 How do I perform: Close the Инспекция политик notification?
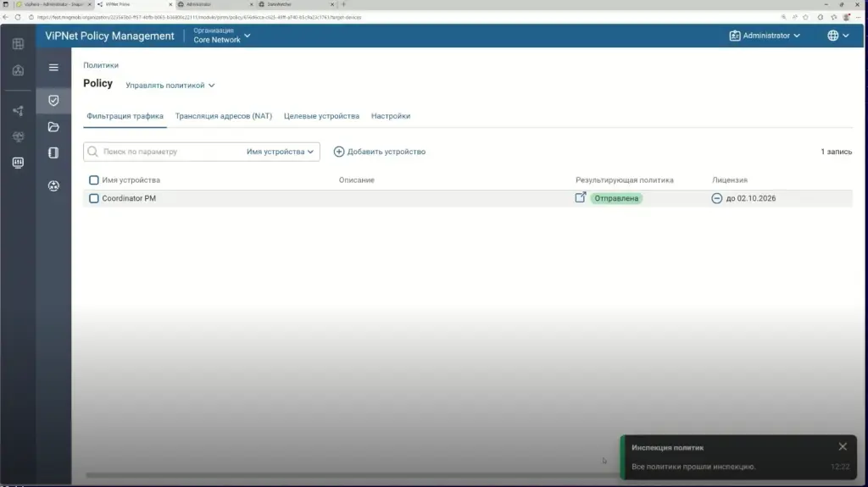click(x=843, y=446)
